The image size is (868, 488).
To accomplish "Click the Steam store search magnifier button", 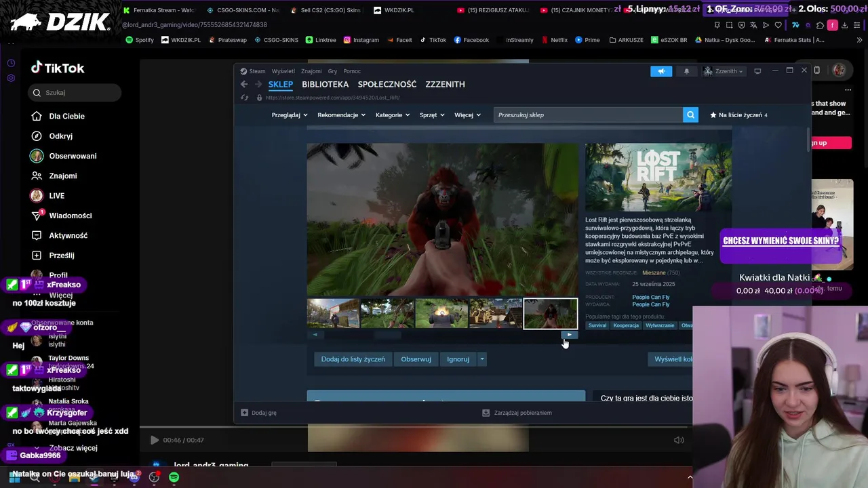I will point(690,115).
